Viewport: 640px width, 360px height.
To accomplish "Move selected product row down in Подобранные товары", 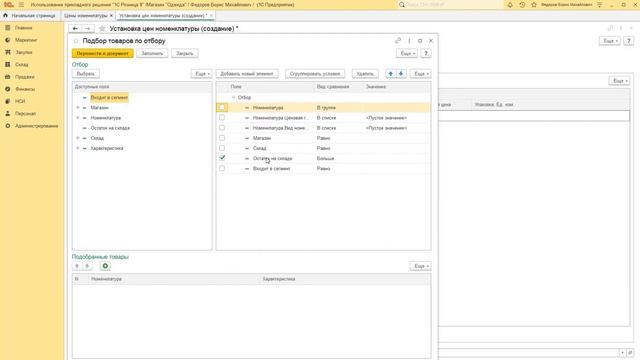I will 87,266.
